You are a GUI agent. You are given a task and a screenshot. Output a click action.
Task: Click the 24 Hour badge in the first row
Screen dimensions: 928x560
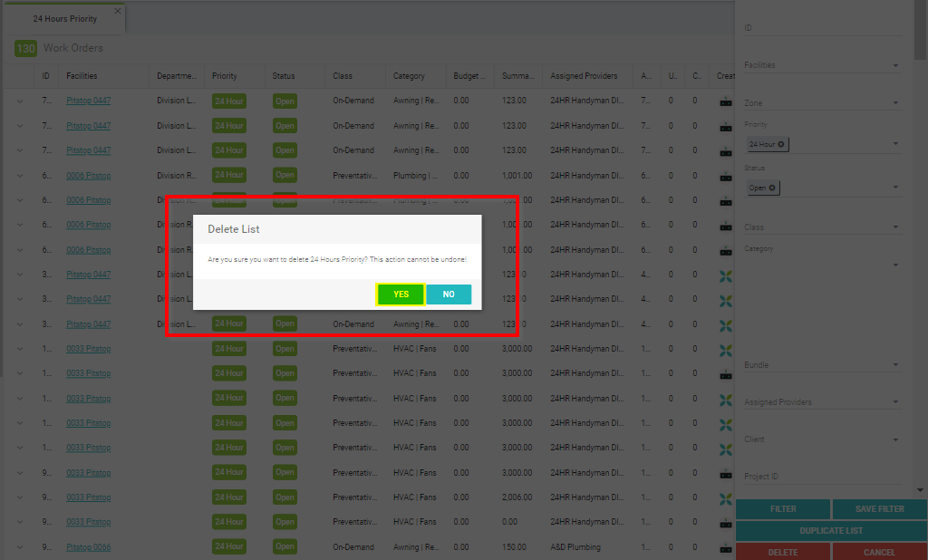point(228,101)
